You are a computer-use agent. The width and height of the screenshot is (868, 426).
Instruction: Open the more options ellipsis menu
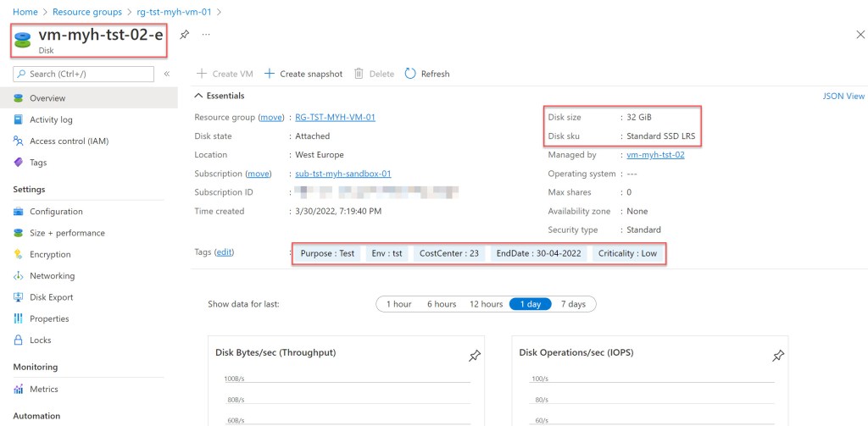pyautogui.click(x=205, y=34)
